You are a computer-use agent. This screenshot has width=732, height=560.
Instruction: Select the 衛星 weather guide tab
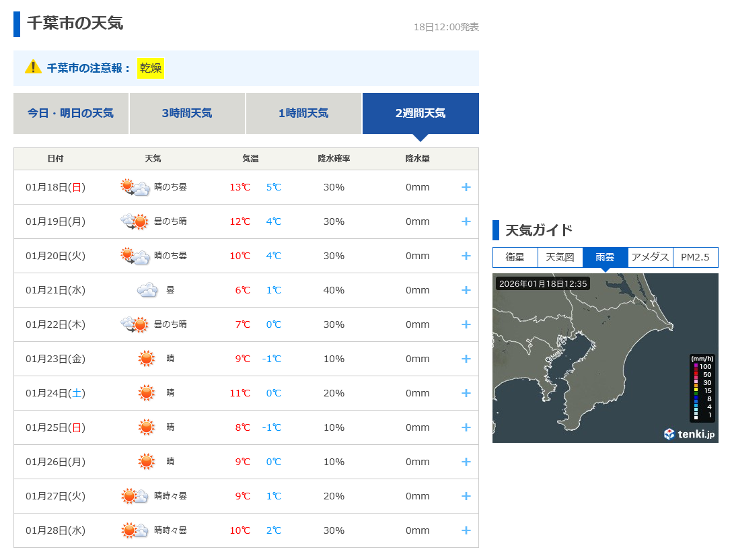pyautogui.click(x=515, y=257)
